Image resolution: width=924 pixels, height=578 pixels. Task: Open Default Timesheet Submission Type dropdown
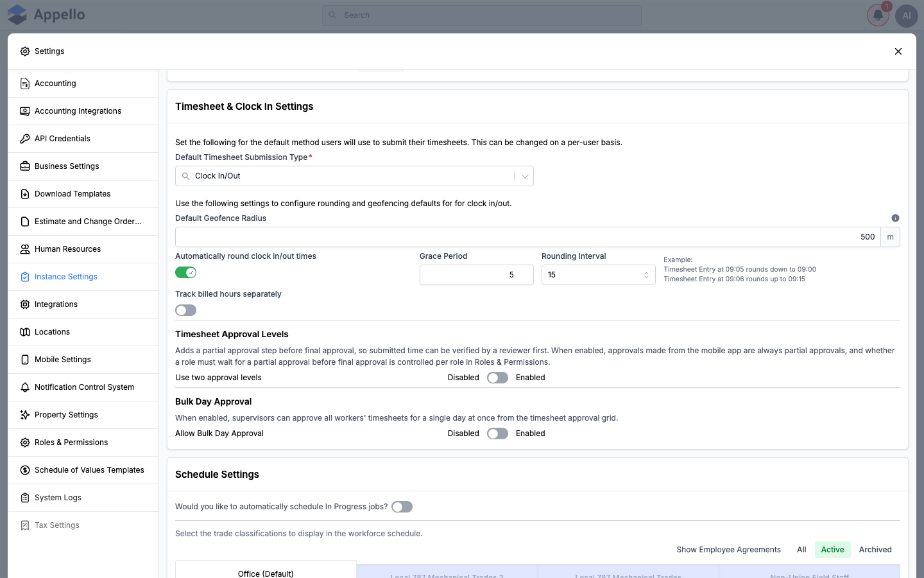pos(354,176)
